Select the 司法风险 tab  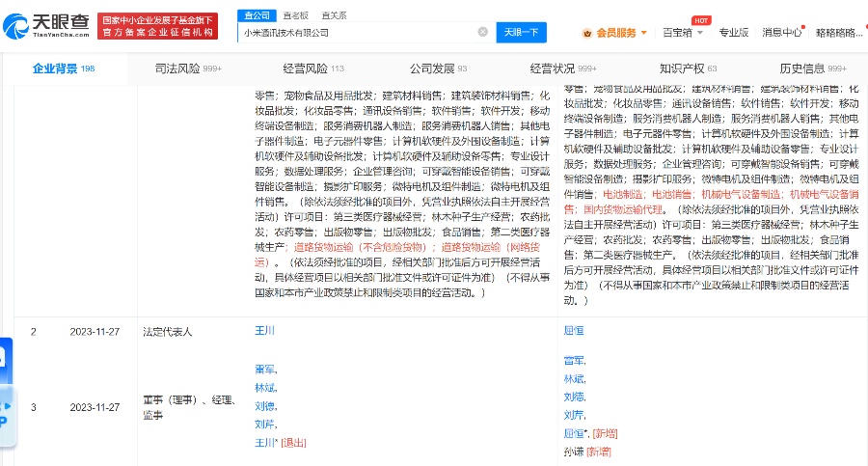point(188,69)
